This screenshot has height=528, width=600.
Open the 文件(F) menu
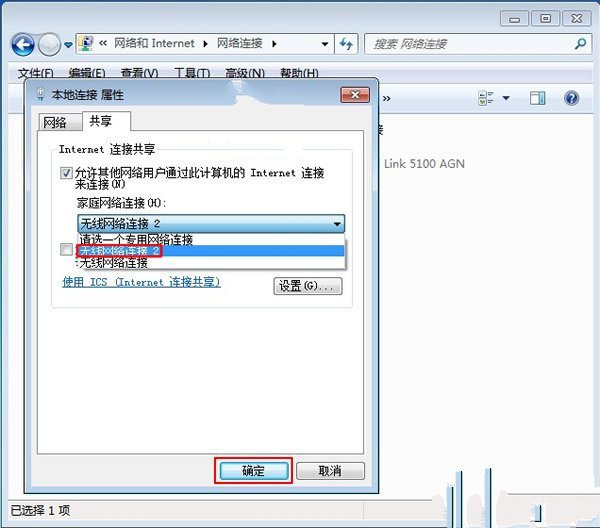(x=35, y=72)
